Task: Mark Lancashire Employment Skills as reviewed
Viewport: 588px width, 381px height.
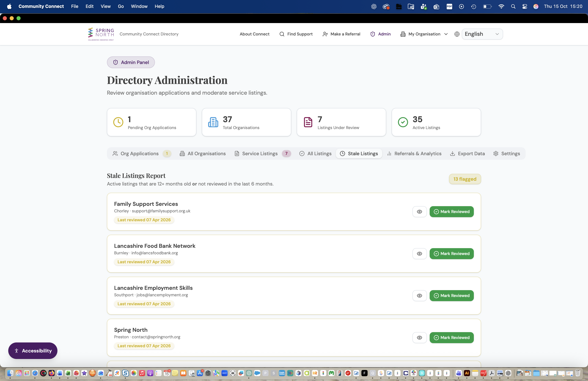Action: coord(451,296)
